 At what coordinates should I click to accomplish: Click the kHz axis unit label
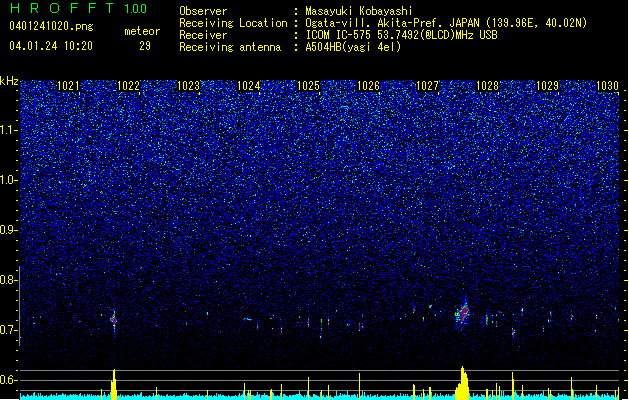click(9, 81)
